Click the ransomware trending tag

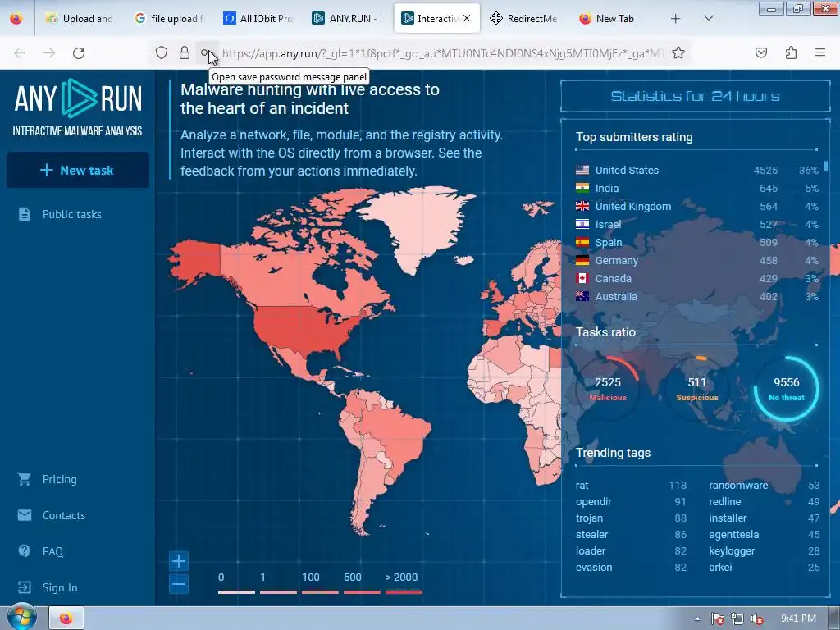click(738, 486)
